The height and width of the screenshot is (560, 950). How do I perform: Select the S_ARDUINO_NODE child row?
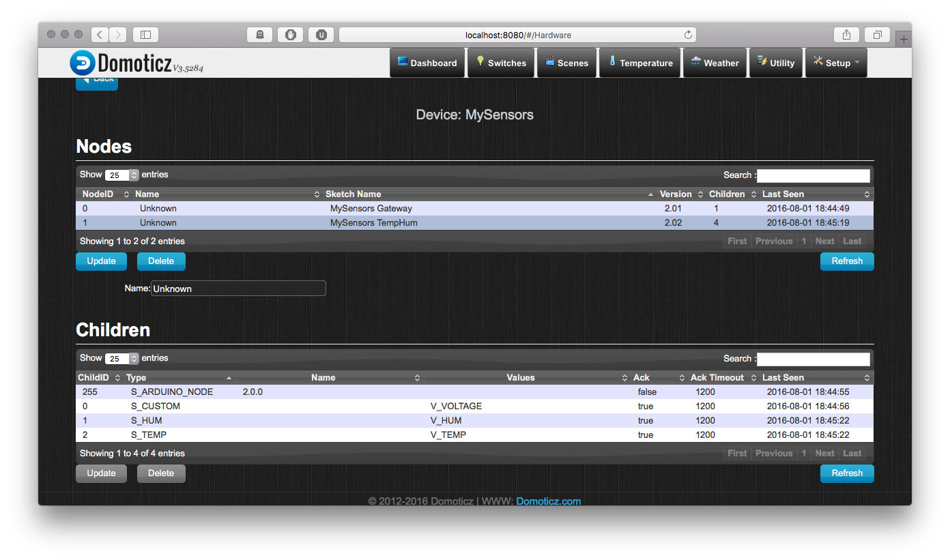tap(474, 392)
